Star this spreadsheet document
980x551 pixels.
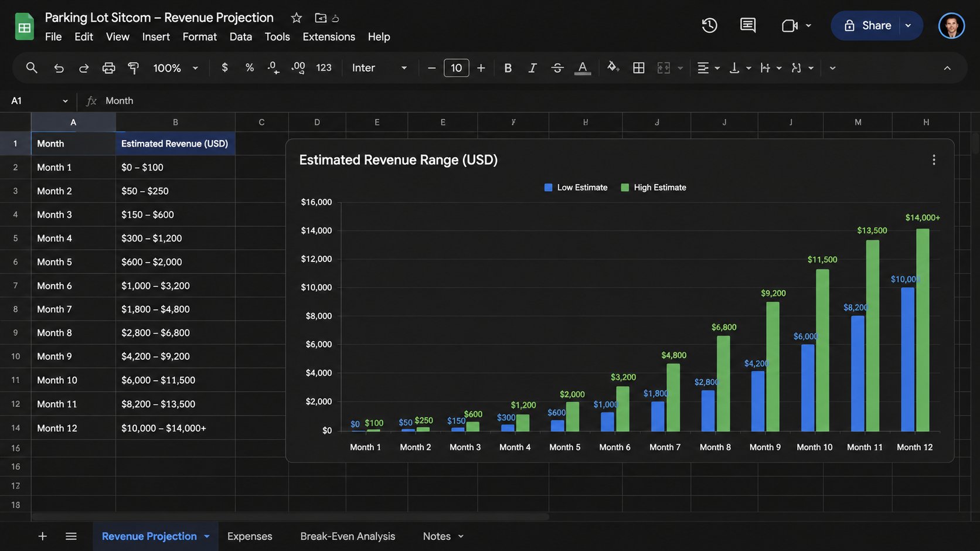(297, 18)
